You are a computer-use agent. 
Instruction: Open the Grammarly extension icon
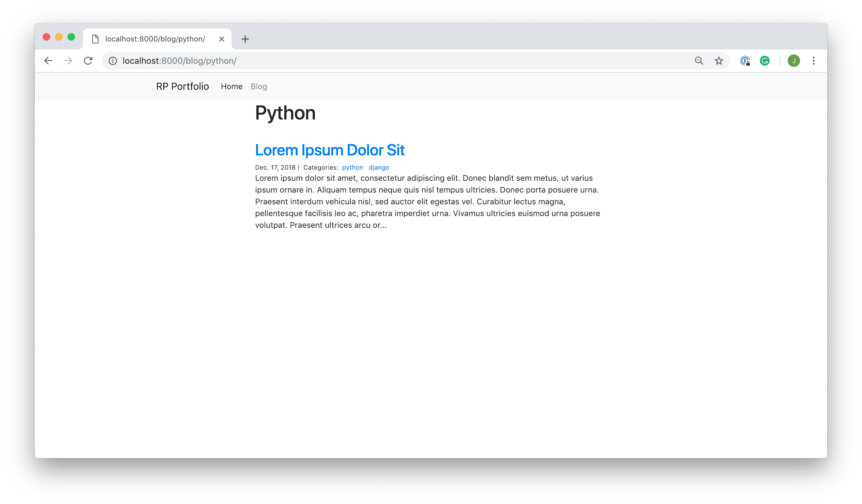[x=764, y=61]
